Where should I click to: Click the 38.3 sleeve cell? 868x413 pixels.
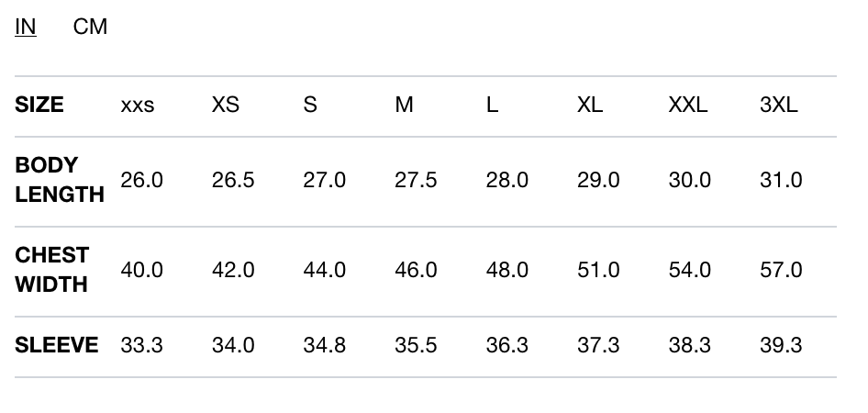690,345
